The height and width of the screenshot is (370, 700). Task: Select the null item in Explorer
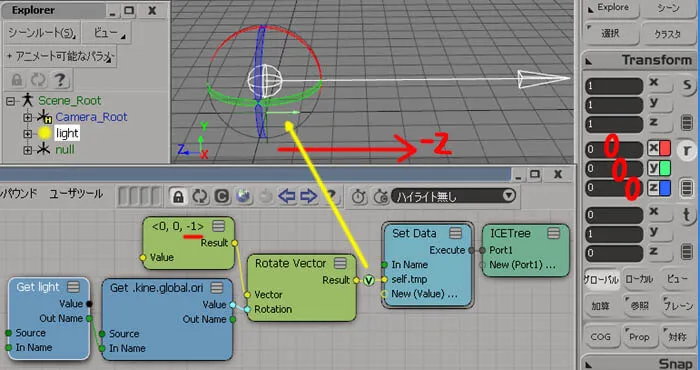tap(65, 150)
